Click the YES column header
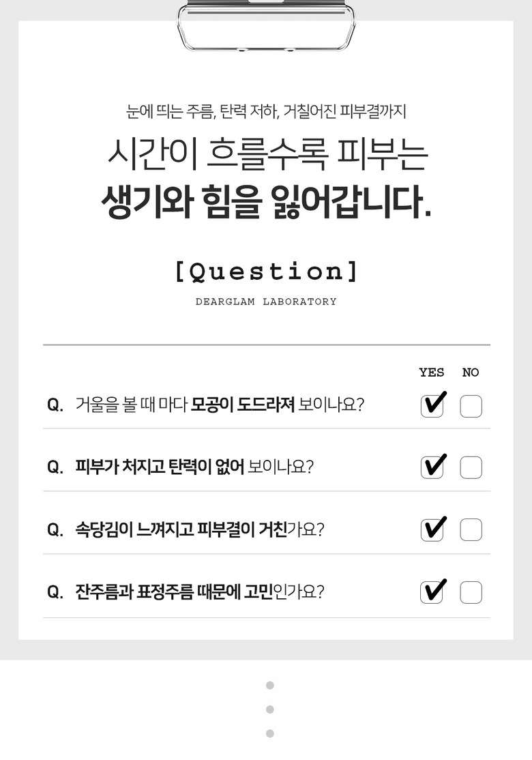The height and width of the screenshot is (760, 532). tap(431, 372)
